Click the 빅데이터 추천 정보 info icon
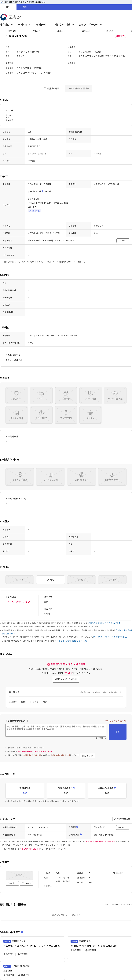This screenshot has height=980, width=132. [22, 932]
